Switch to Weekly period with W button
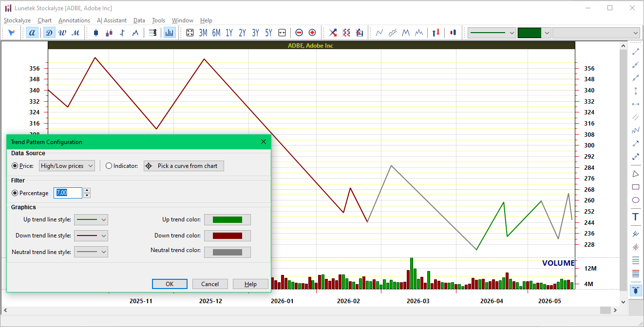 (62, 33)
